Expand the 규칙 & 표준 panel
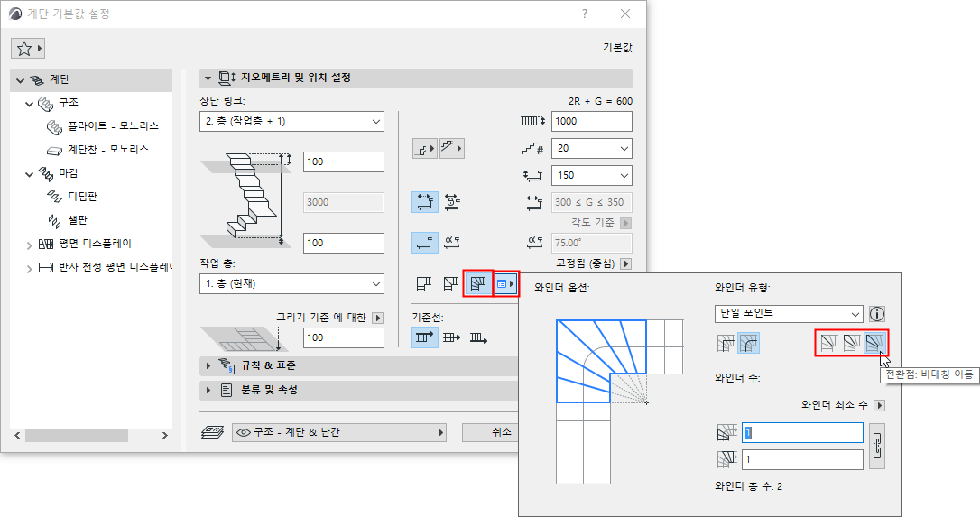This screenshot has height=517, width=980. tap(208, 365)
